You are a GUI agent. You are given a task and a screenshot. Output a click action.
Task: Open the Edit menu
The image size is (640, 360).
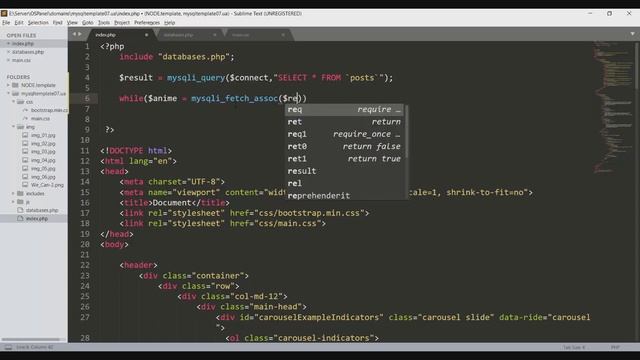coord(19,23)
